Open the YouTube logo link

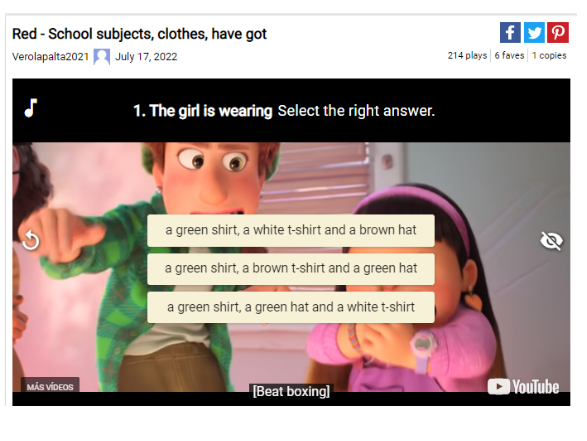point(523,387)
